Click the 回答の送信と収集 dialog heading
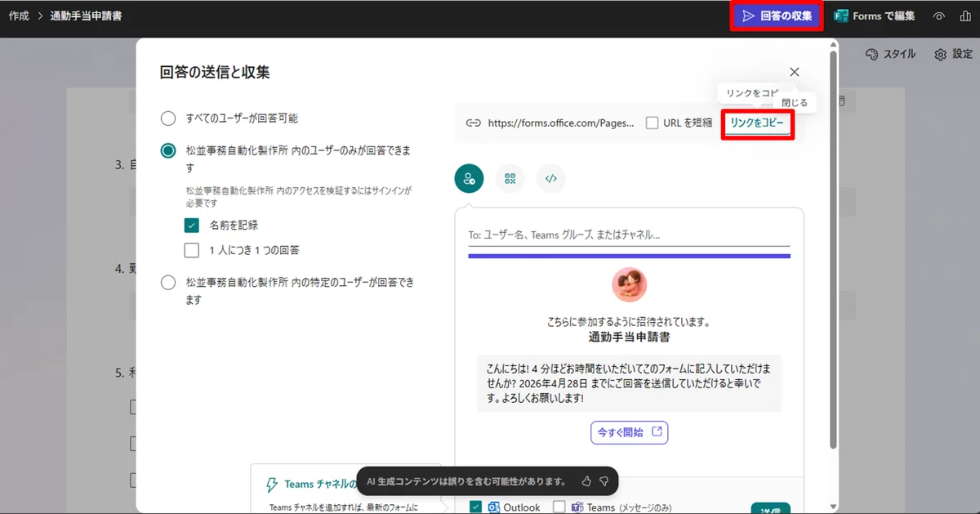 (x=215, y=72)
